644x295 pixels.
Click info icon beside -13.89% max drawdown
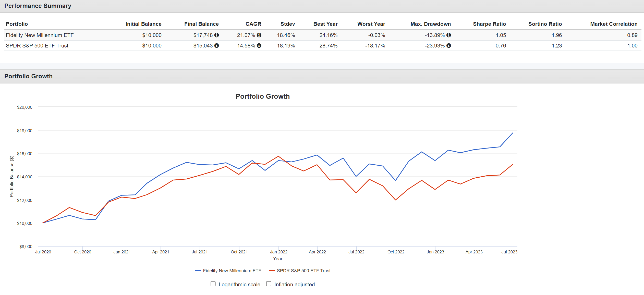pyautogui.click(x=448, y=35)
